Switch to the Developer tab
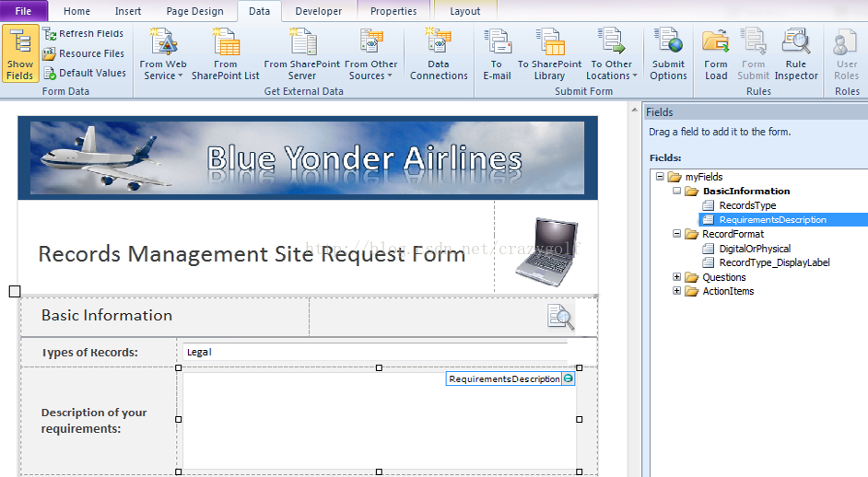The width and height of the screenshot is (868, 477). 318,11
